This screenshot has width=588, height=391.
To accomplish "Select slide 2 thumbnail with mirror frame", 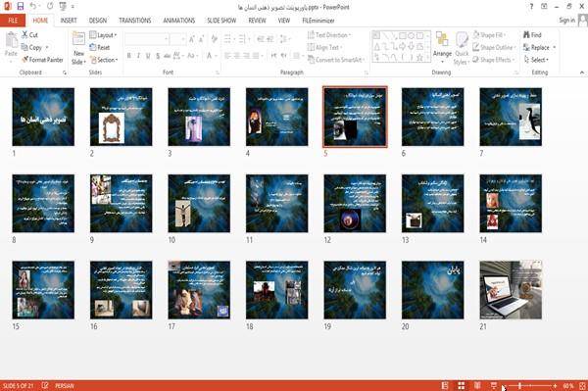I will 122,117.
